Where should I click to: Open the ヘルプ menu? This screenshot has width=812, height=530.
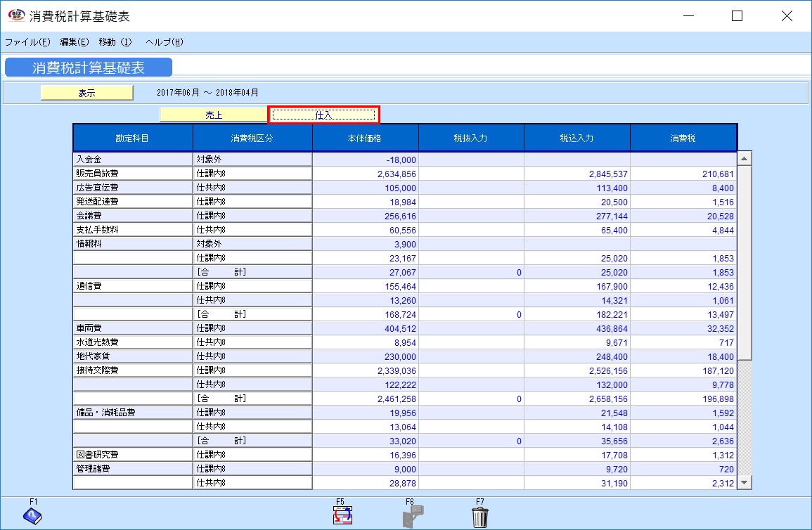163,42
